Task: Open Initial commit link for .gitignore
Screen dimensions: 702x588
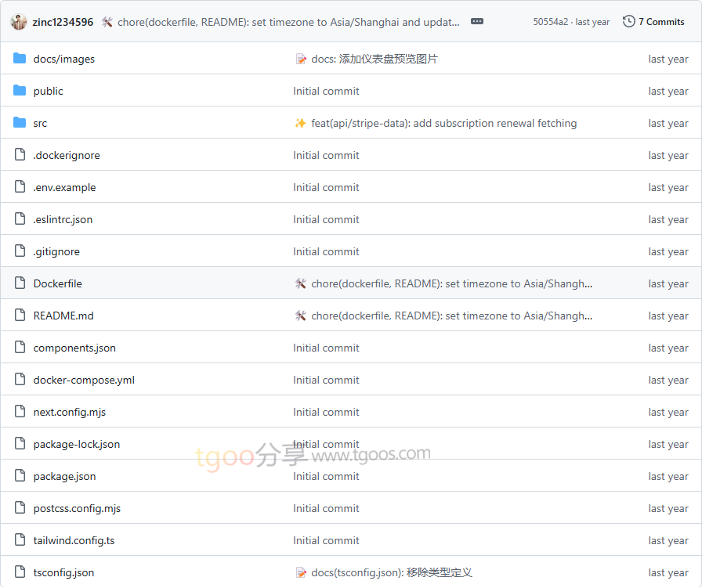Action: 326,252
